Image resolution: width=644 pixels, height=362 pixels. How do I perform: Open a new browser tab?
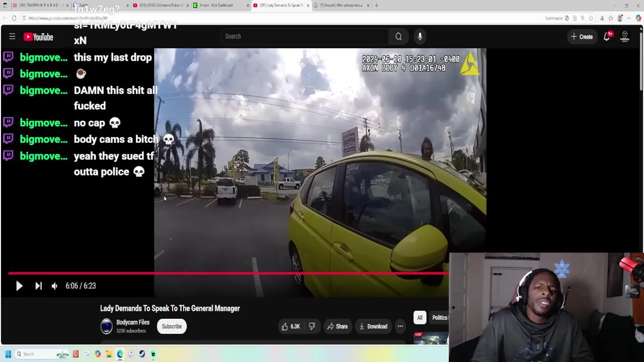(376, 5)
